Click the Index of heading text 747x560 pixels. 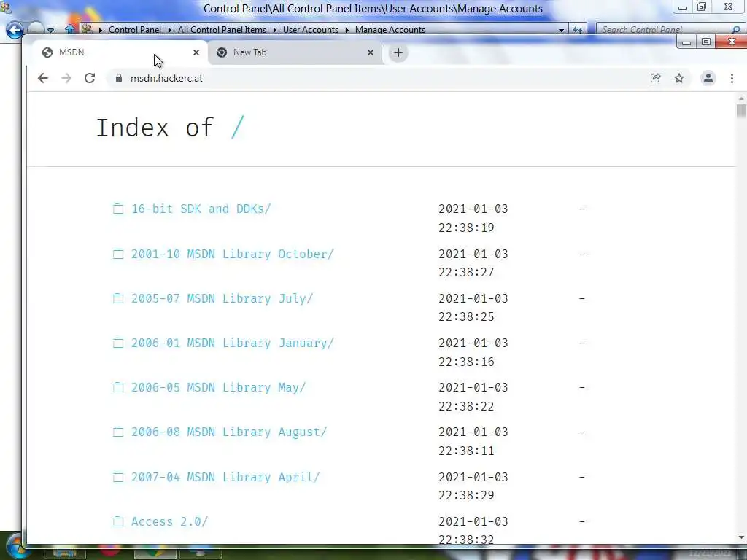[x=155, y=128]
